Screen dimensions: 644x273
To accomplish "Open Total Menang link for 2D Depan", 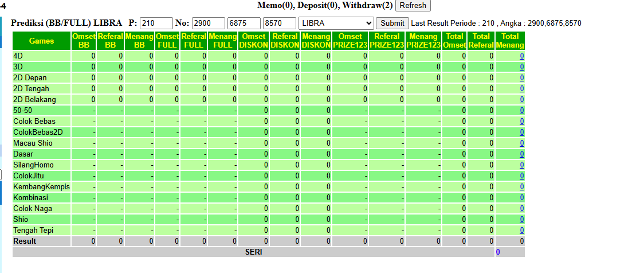I will coord(521,77).
